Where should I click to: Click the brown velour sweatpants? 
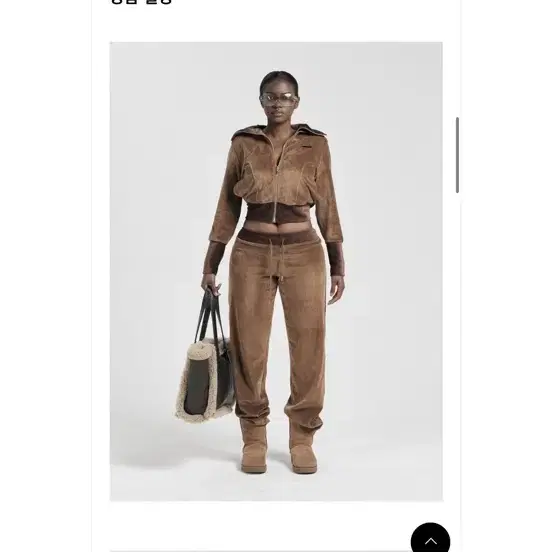pos(277,324)
